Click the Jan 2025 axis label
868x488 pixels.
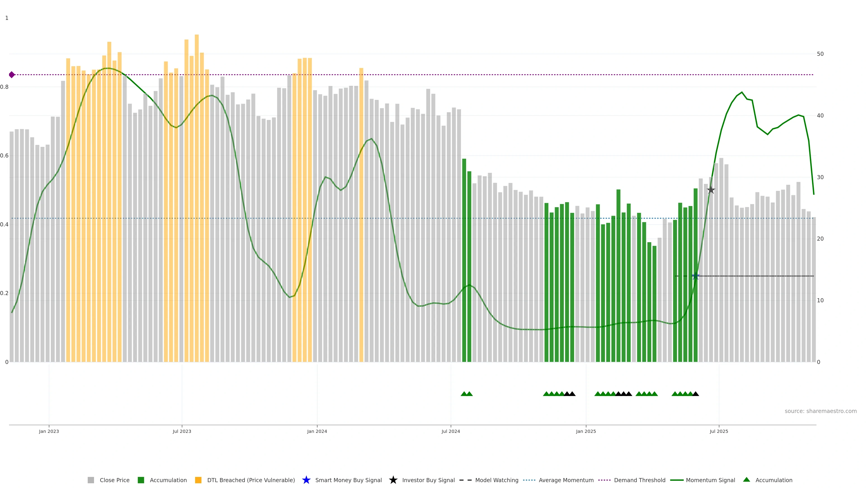(586, 431)
